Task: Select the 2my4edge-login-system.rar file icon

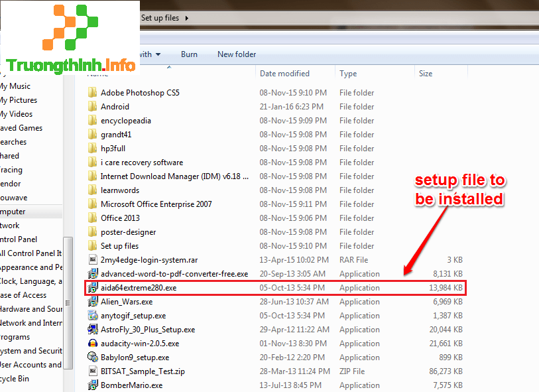Action: (x=92, y=259)
